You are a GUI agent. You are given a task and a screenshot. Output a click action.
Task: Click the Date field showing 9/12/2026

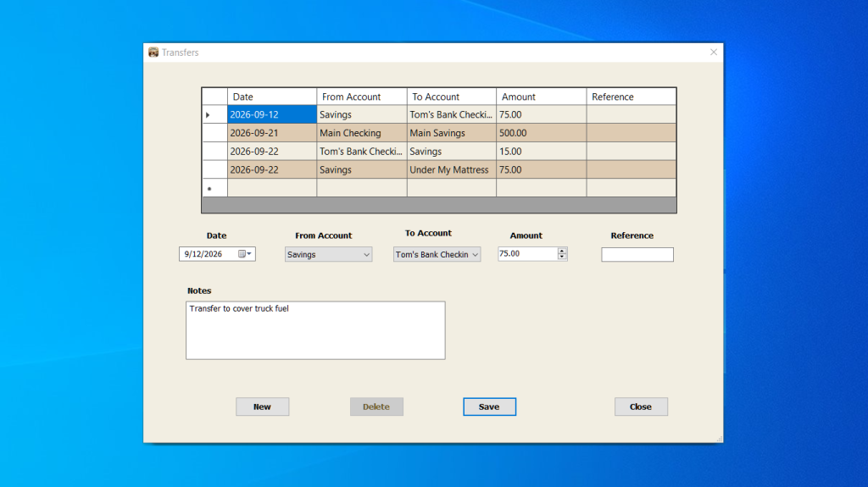tap(217, 253)
